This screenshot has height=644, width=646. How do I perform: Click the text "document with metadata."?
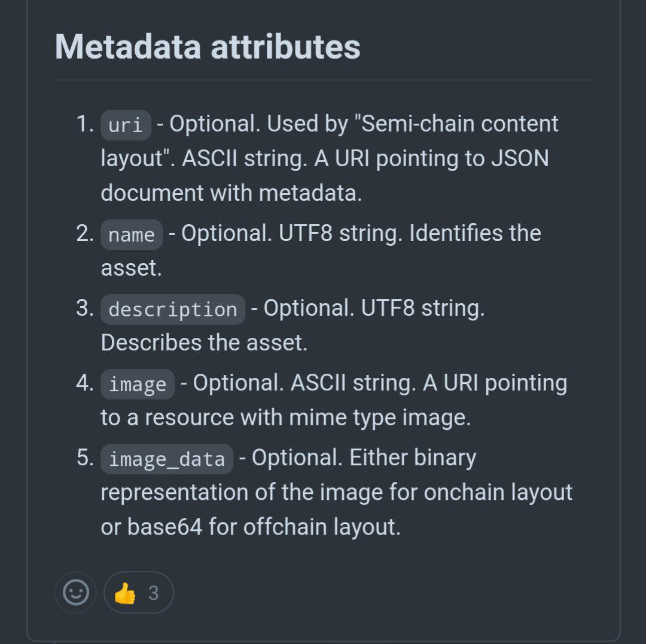click(231, 193)
